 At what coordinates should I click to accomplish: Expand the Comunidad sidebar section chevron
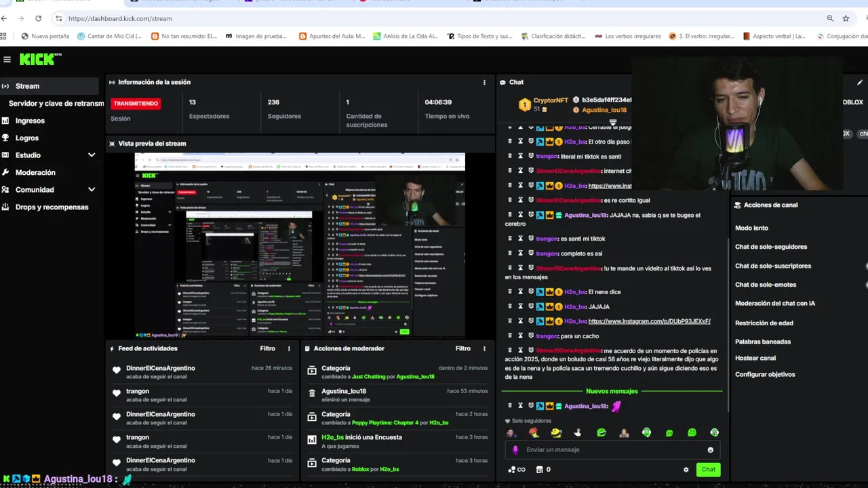coord(92,190)
